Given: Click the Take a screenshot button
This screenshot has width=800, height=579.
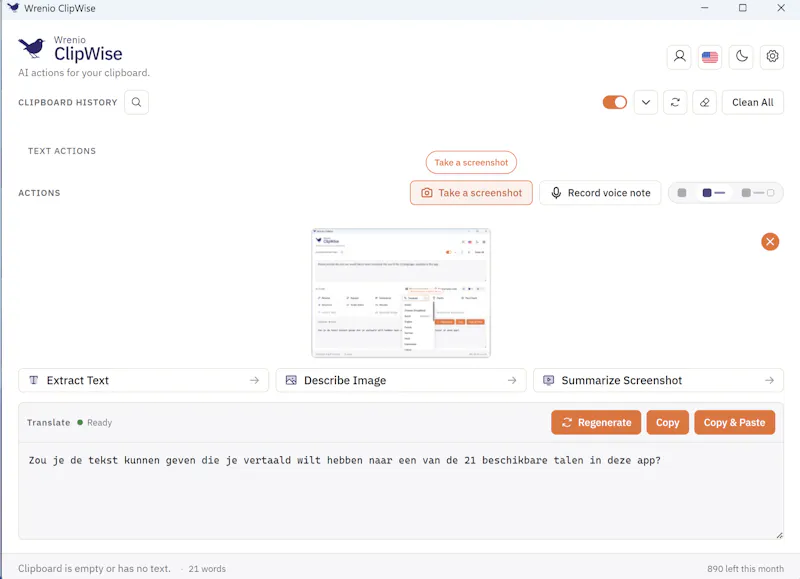Looking at the screenshot, I should (471, 193).
